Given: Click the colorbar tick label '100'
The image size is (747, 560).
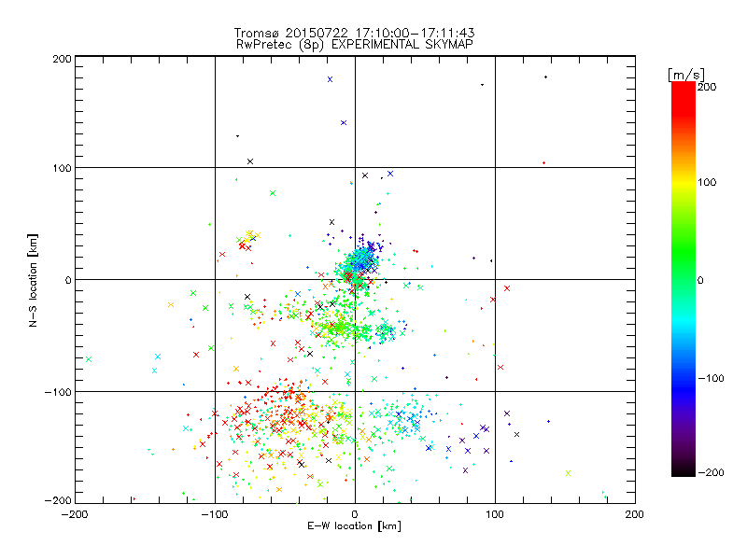Looking at the screenshot, I should coord(707,182).
